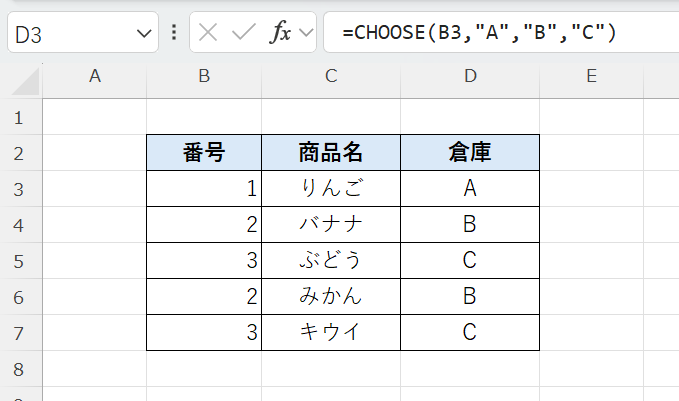The width and height of the screenshot is (679, 401).
Task: Select column B header
Action: (x=203, y=76)
